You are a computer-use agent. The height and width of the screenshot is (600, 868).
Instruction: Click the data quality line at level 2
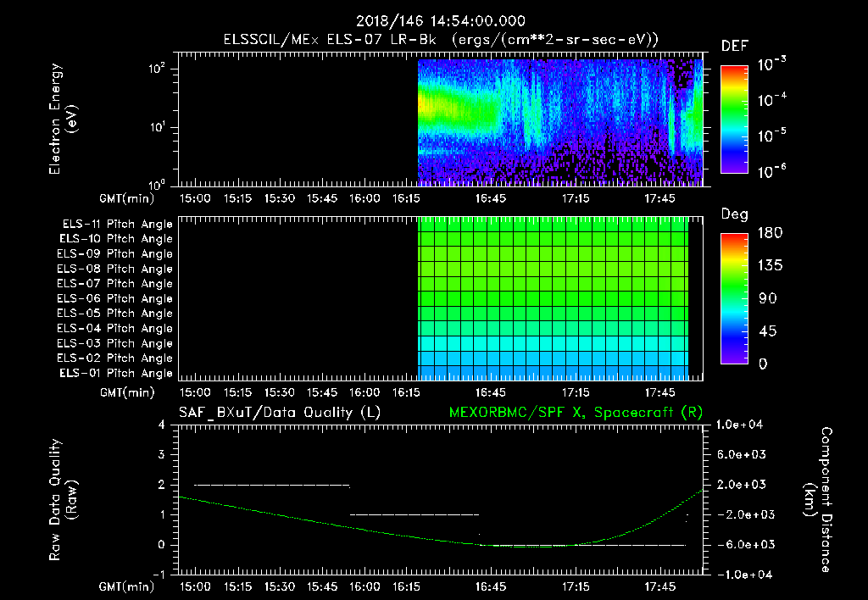[x=272, y=486]
